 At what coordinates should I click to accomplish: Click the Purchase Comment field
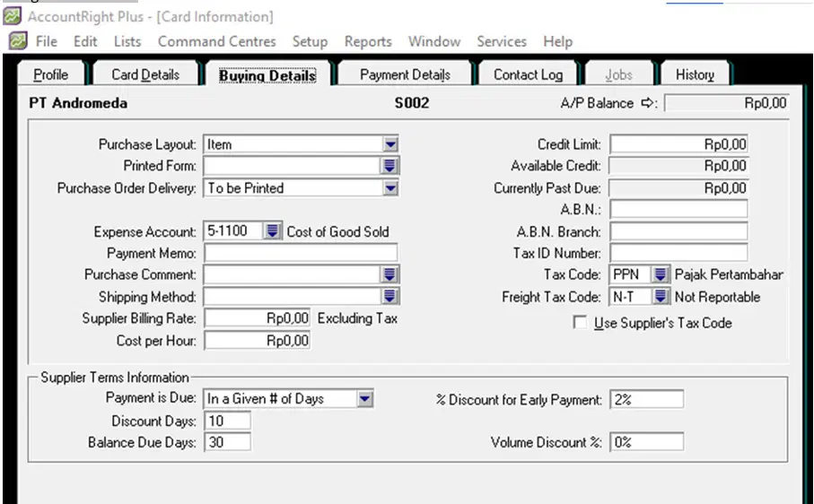[x=293, y=274]
